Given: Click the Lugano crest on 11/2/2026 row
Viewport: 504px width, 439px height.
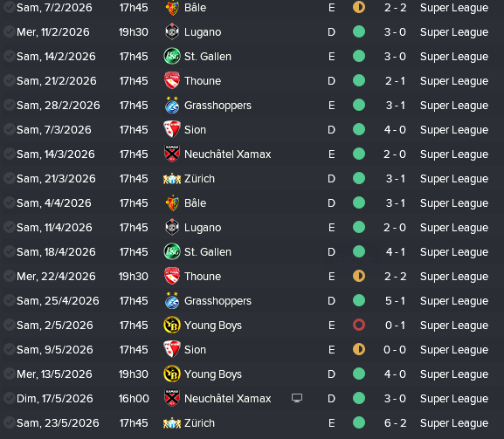Looking at the screenshot, I should click(x=172, y=32).
